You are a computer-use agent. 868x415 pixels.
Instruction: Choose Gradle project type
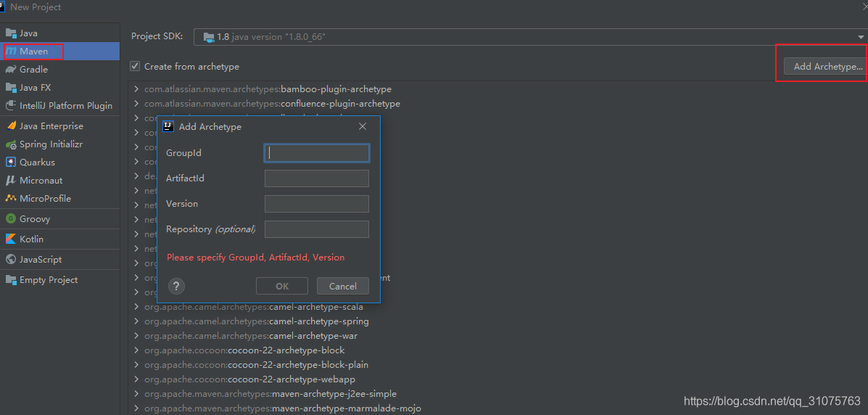click(59, 69)
